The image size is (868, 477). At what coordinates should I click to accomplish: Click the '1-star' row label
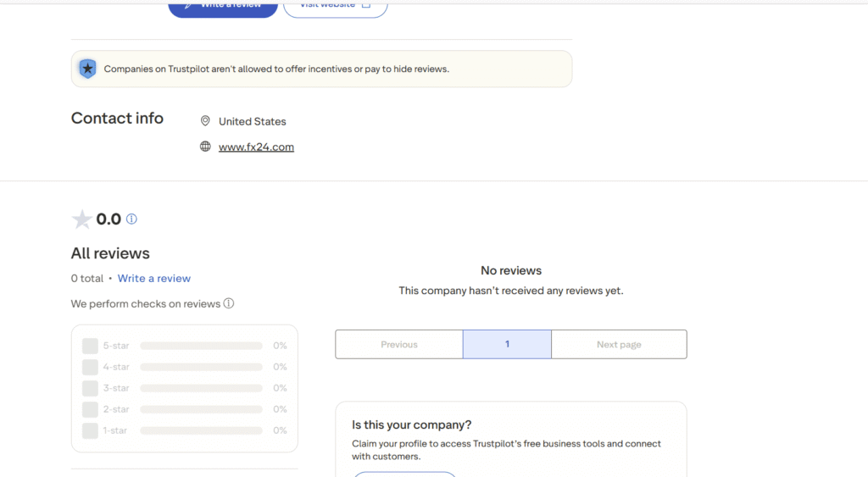pyautogui.click(x=114, y=430)
